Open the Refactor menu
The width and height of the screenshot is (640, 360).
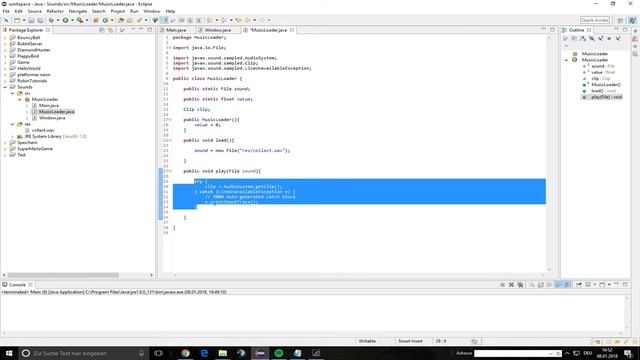point(55,11)
